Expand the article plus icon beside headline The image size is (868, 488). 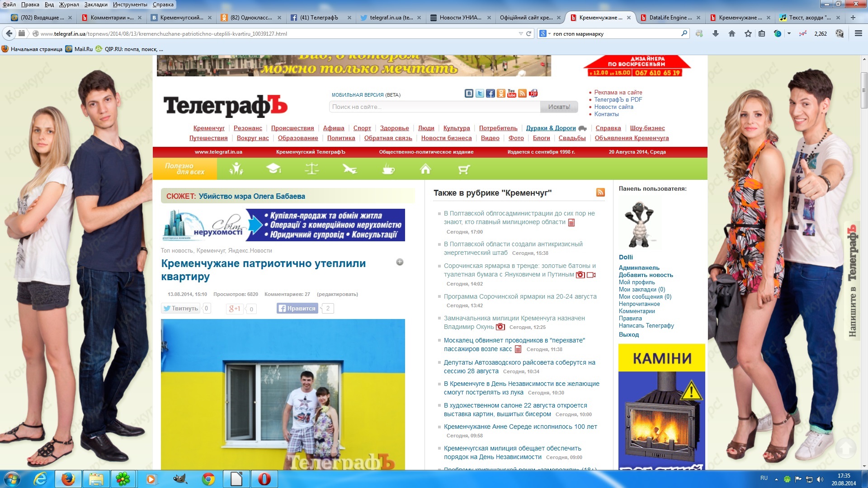point(400,262)
